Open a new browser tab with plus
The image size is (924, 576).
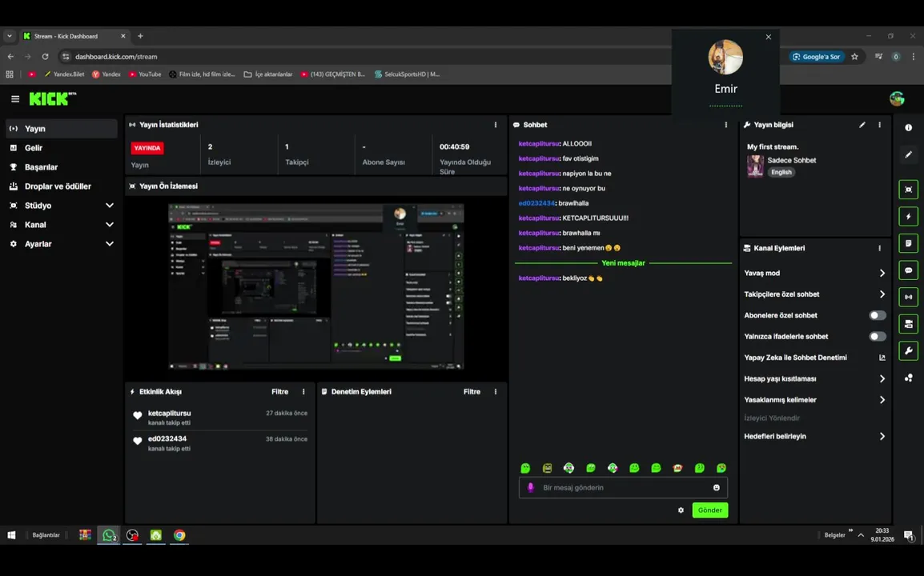140,36
